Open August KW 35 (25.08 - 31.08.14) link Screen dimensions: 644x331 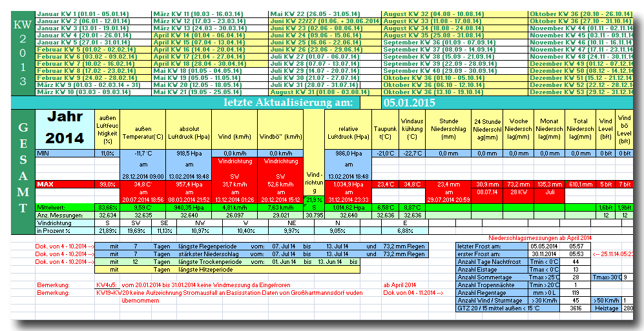pyautogui.click(x=433, y=35)
